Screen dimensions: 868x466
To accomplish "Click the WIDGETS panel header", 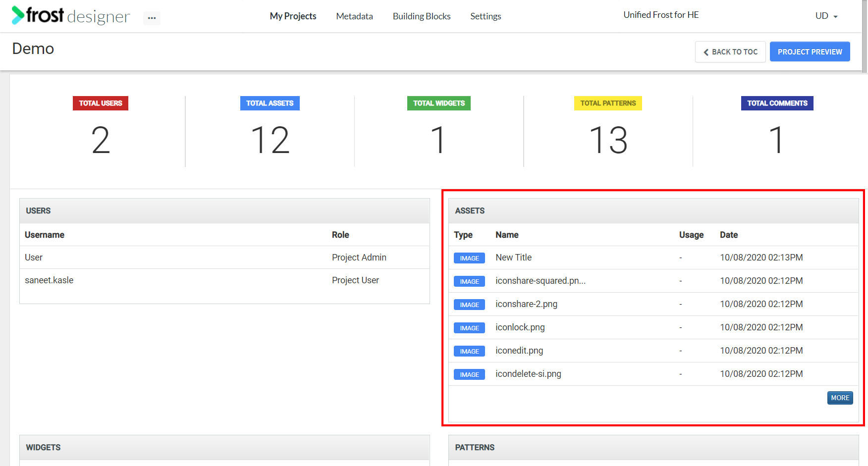I will tap(224, 447).
